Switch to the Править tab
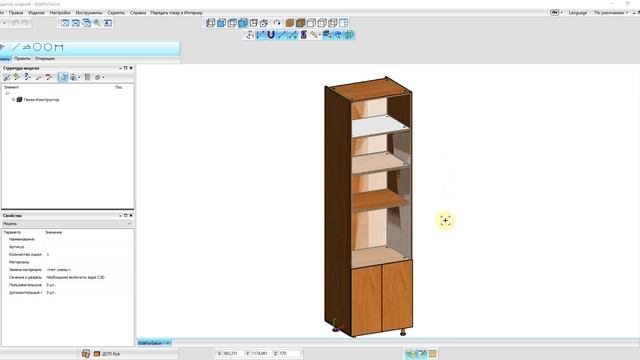Image resolution: width=640 pixels, height=360 pixels. point(22,59)
